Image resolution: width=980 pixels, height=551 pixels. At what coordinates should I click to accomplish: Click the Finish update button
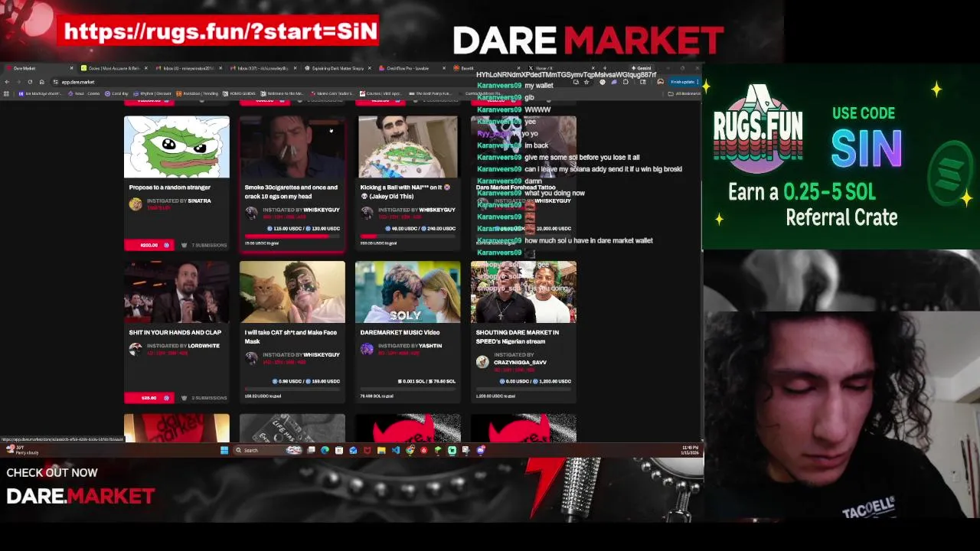pos(684,82)
